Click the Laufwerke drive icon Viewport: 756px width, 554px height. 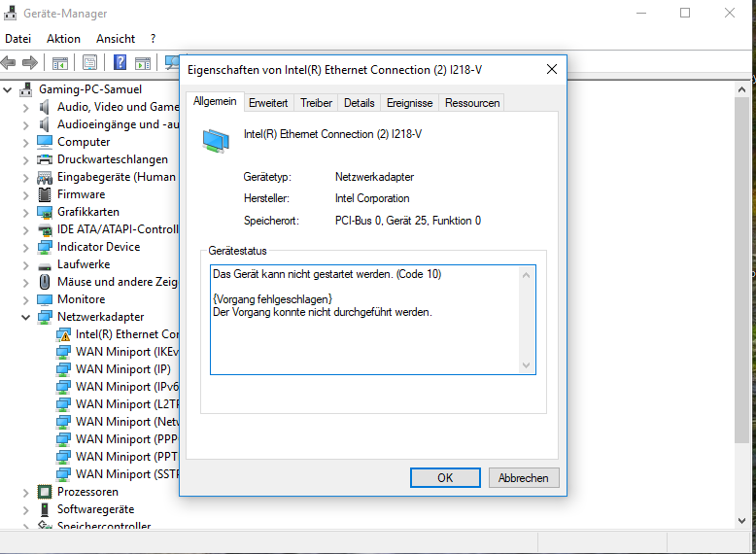click(x=45, y=266)
